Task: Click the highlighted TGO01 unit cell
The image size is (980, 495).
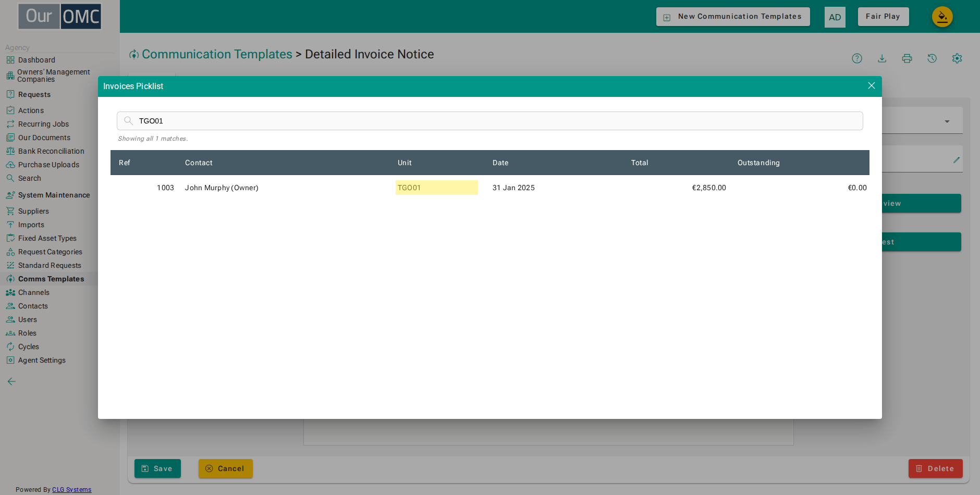Action: [437, 188]
